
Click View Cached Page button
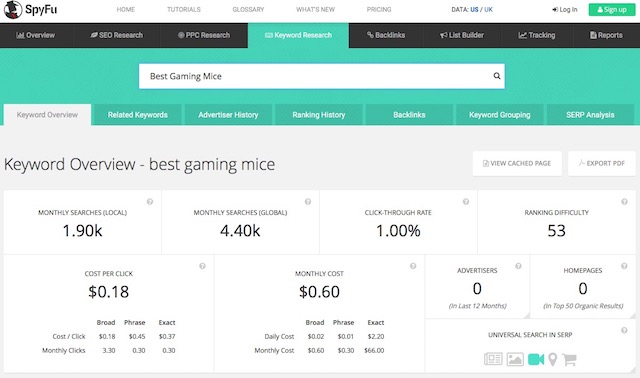tap(517, 163)
